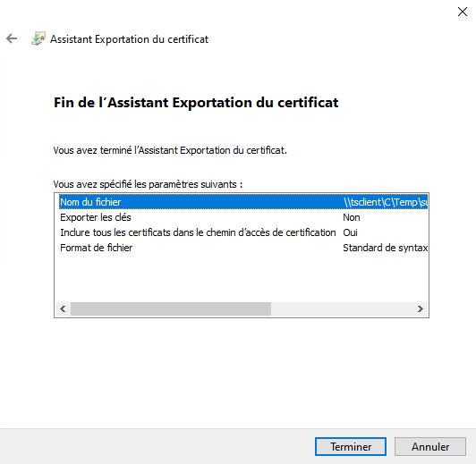Click the \\tsclient\C\Temp file path value

tap(386, 202)
